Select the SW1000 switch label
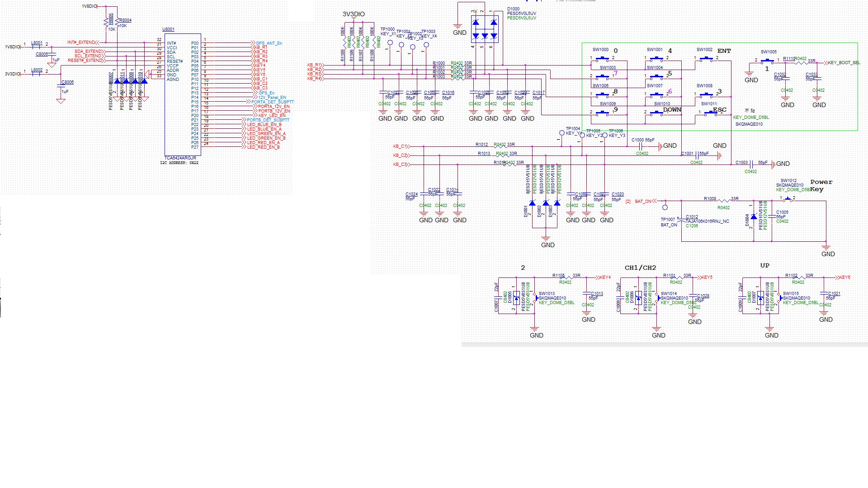Viewport: 868px width, 488px height. click(x=600, y=50)
